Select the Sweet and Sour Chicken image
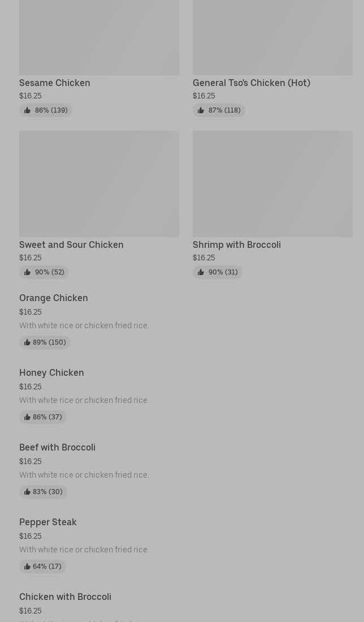Screen dimensions: 364x622 tap(99, 183)
